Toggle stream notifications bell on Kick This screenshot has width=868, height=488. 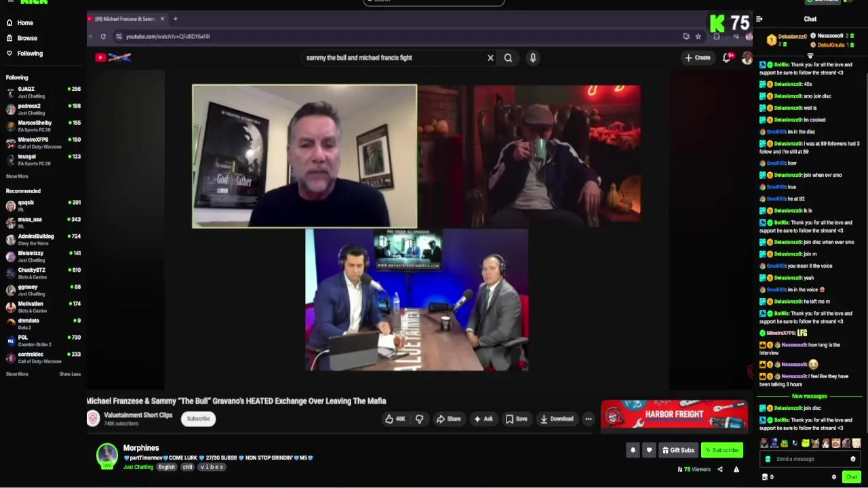pos(633,450)
